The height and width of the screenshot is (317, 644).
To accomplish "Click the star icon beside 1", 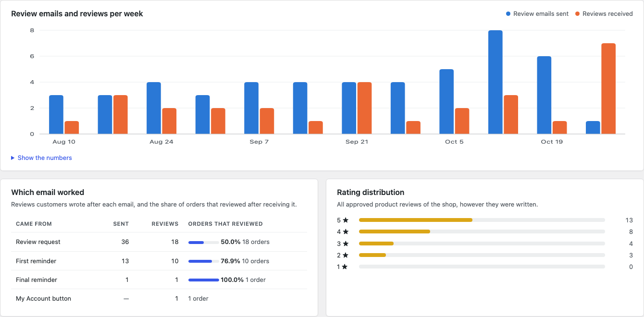I will pos(346,267).
